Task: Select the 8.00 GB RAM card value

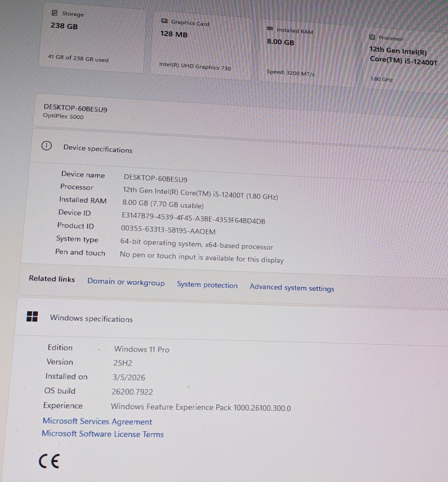Action: (281, 42)
